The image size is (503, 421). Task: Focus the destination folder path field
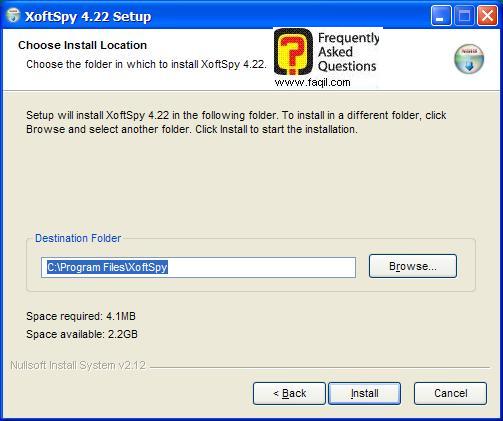[x=198, y=267]
